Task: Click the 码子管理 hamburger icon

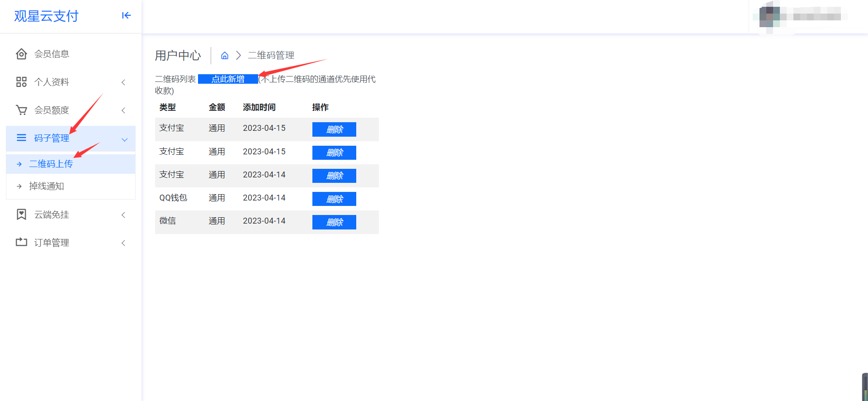Action: (21, 138)
